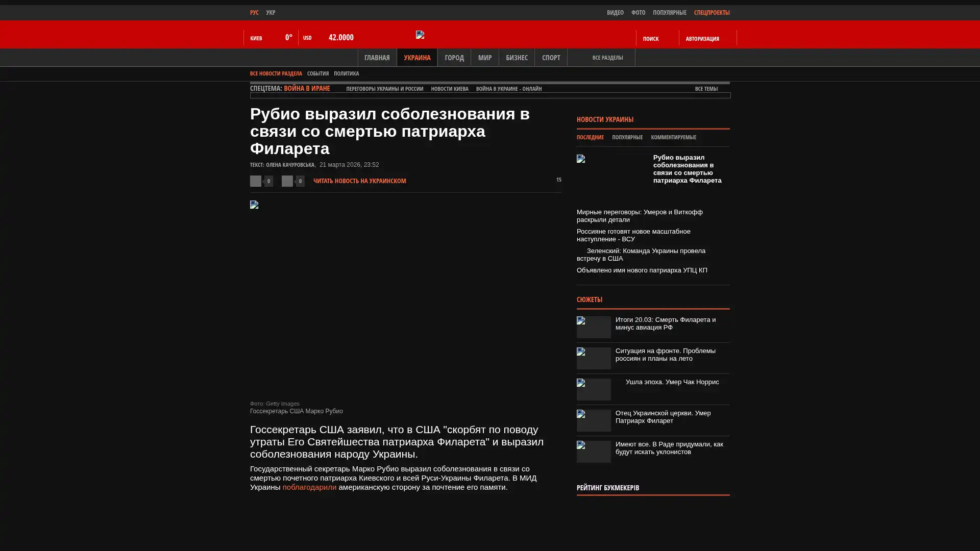Follow the 'поблагодарили' link in the article text
The image size is (980, 551).
click(309, 487)
